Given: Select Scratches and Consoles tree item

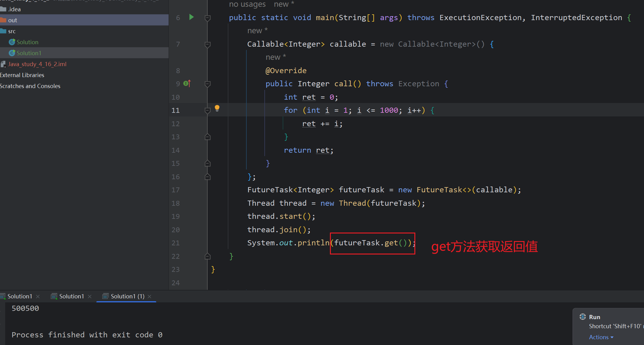Looking at the screenshot, I should click(x=30, y=86).
